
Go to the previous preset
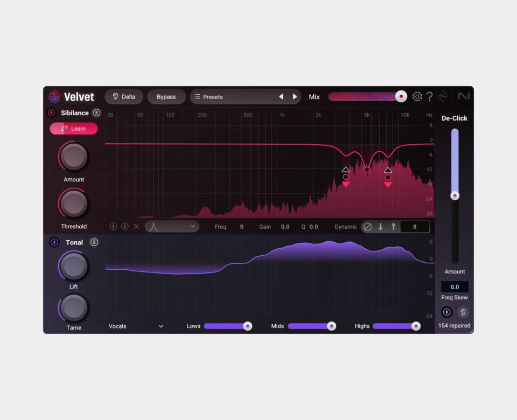coord(281,97)
